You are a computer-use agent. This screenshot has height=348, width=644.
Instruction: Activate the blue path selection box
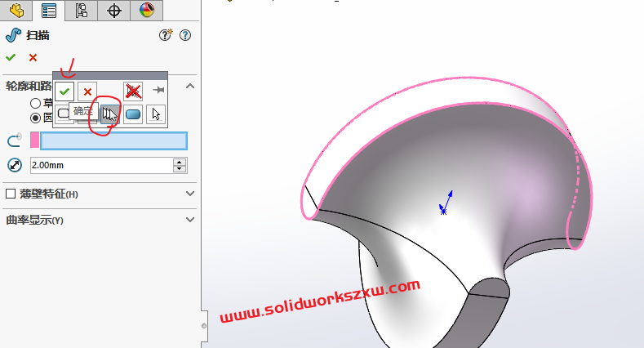[113, 141]
